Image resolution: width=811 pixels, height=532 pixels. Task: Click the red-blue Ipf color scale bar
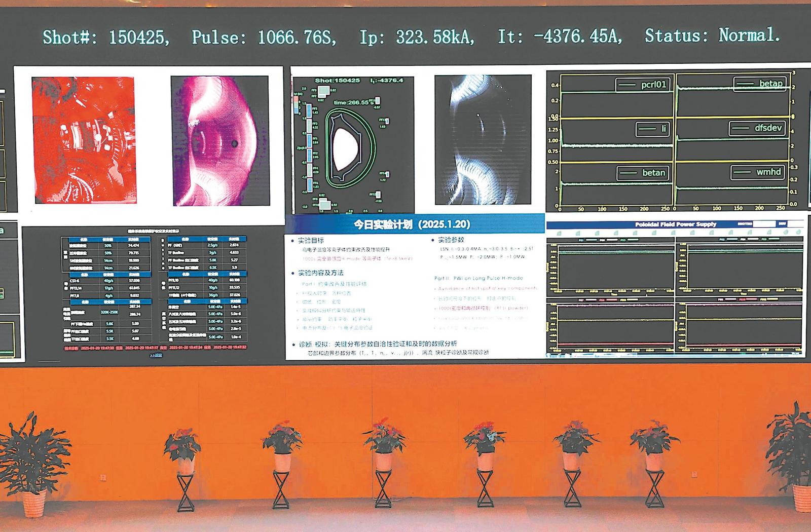click(296, 105)
